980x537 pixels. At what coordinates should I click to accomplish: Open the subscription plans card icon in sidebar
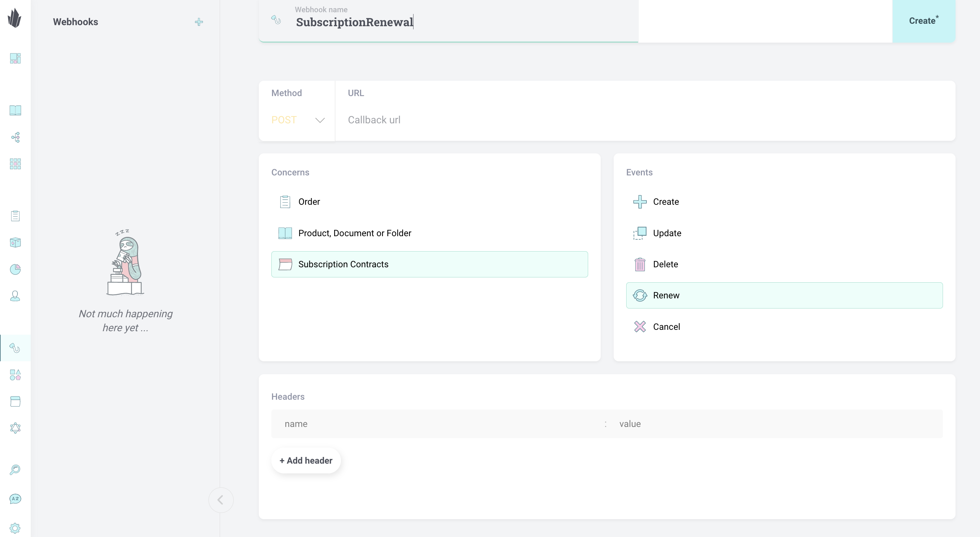15,401
